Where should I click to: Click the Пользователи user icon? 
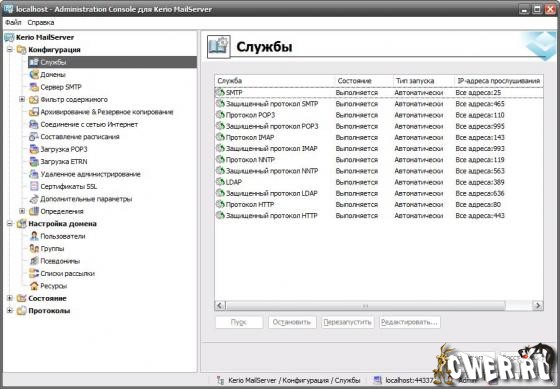34,236
